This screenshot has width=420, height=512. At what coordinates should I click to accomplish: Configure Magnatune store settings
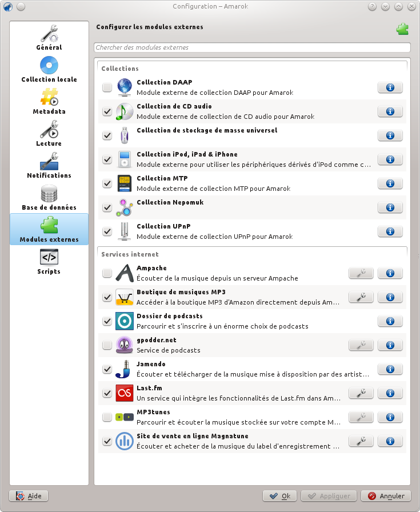(x=361, y=441)
